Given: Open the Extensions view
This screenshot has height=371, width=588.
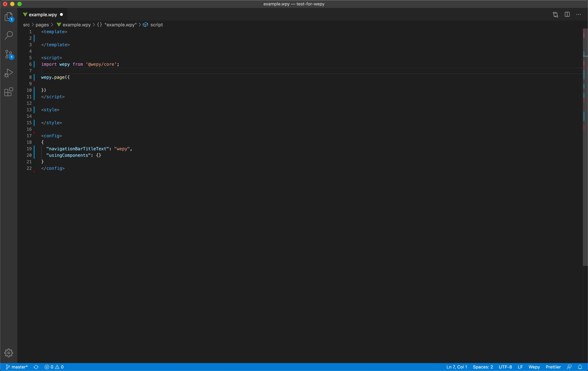Looking at the screenshot, I should coord(8,92).
